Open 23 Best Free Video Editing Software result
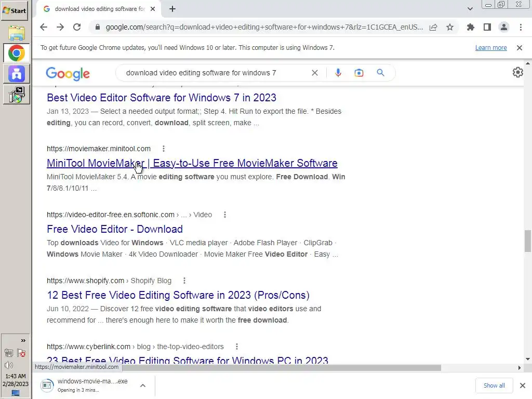Viewport: 532px width, 399px height. (x=188, y=360)
